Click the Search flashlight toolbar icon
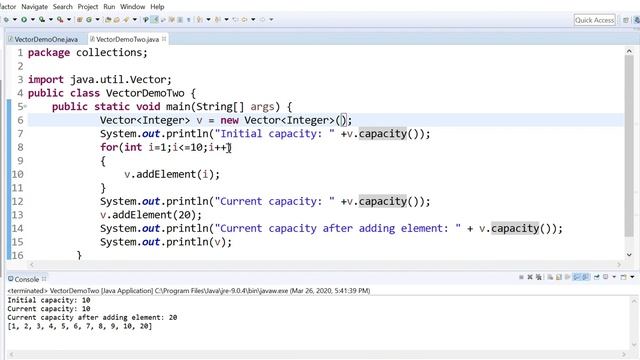 126,19
